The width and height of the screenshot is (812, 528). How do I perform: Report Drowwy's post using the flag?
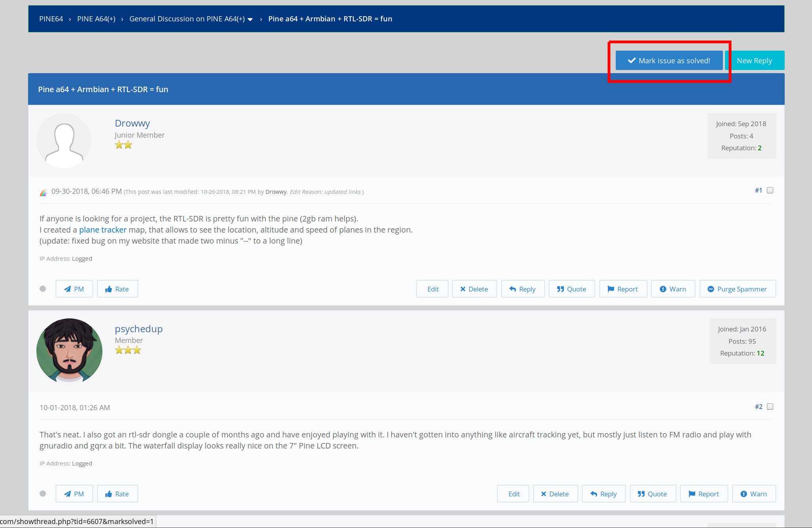(x=623, y=289)
